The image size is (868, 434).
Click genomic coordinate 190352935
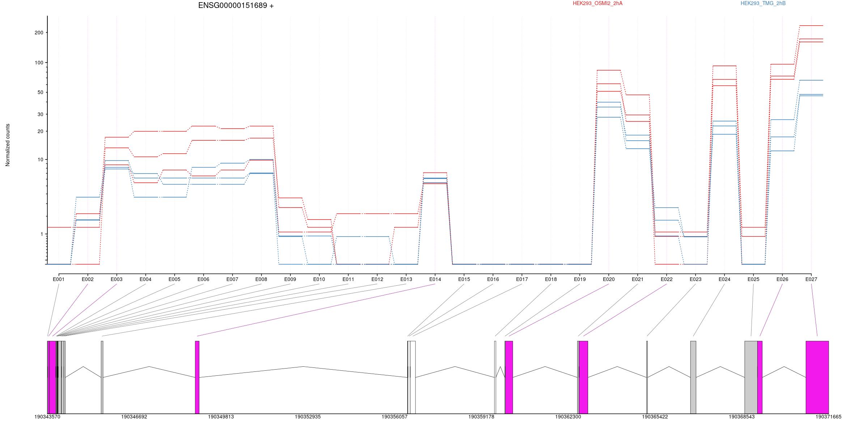pyautogui.click(x=308, y=417)
